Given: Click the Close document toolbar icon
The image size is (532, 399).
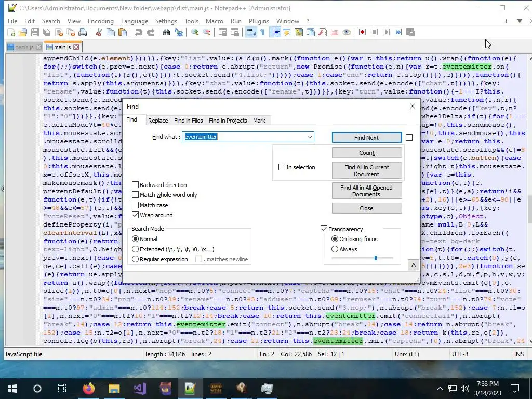Looking at the screenshot, I should [59, 32].
